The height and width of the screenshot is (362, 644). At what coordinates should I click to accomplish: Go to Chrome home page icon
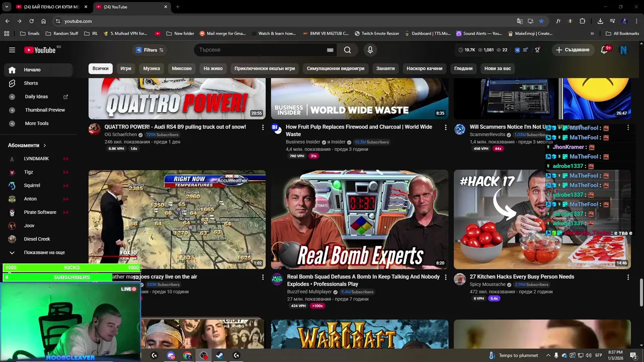coord(43,21)
